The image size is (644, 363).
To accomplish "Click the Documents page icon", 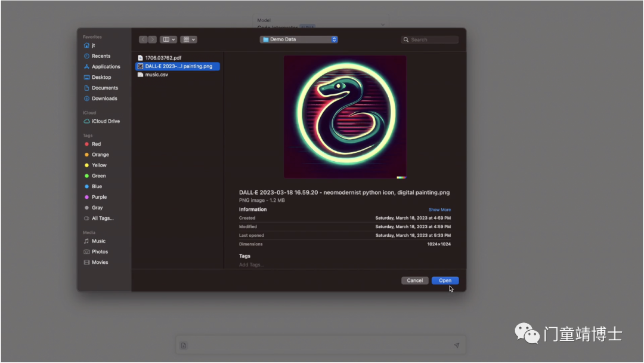I will click(86, 88).
